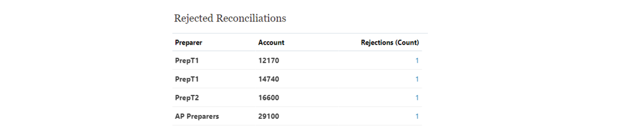
Task: Click account number 12170
Action: (x=269, y=60)
